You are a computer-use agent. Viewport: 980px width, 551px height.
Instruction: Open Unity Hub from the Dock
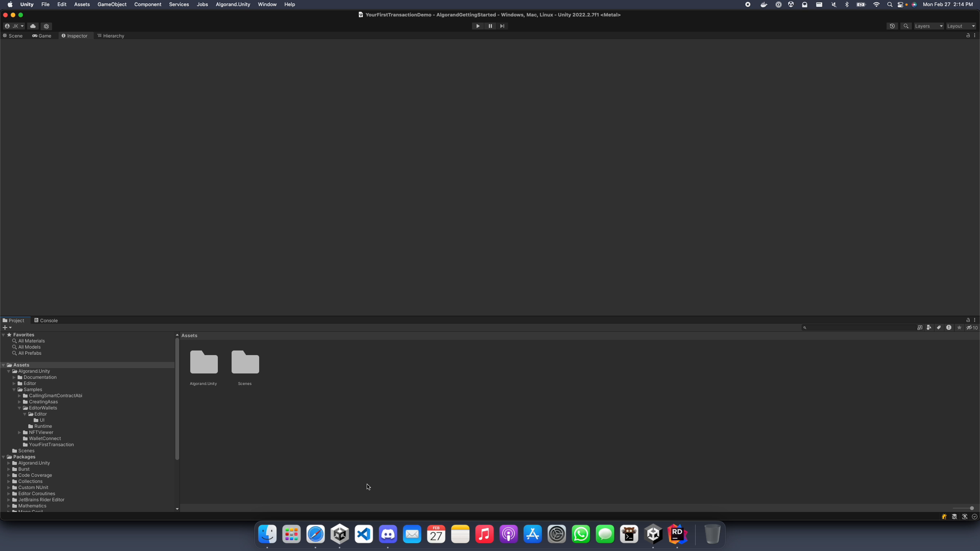tap(340, 534)
